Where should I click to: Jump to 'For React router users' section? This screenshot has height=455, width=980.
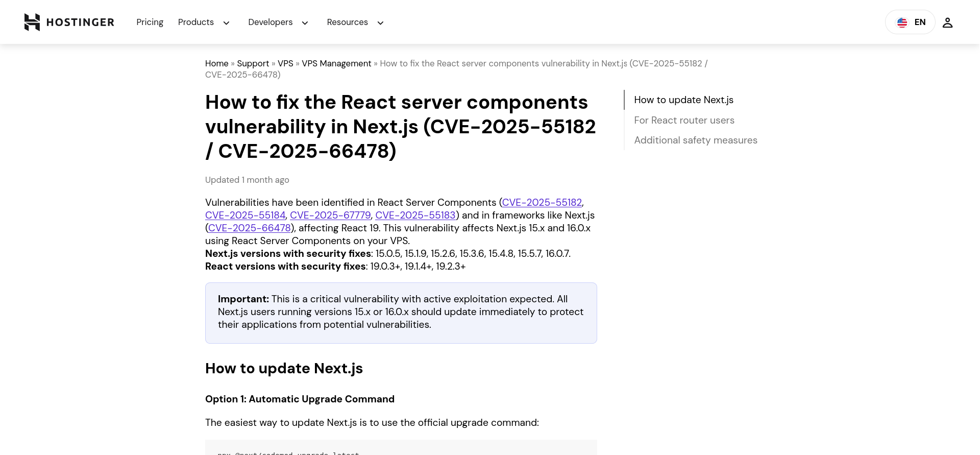684,120
